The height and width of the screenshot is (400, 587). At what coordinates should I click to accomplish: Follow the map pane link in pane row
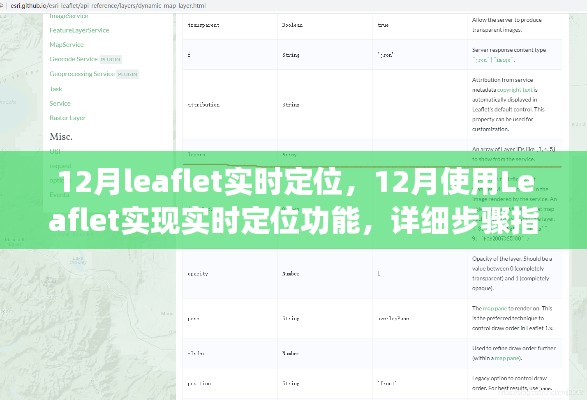[x=495, y=308]
